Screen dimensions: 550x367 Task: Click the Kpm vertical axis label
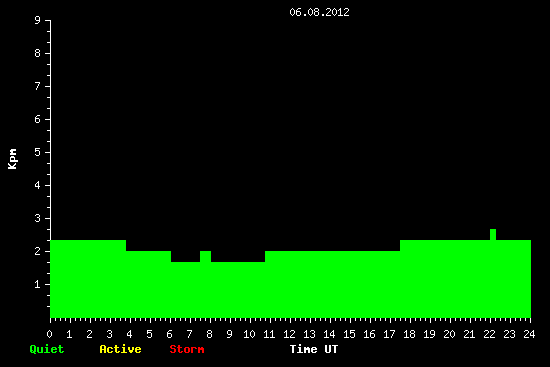[x=12, y=159]
